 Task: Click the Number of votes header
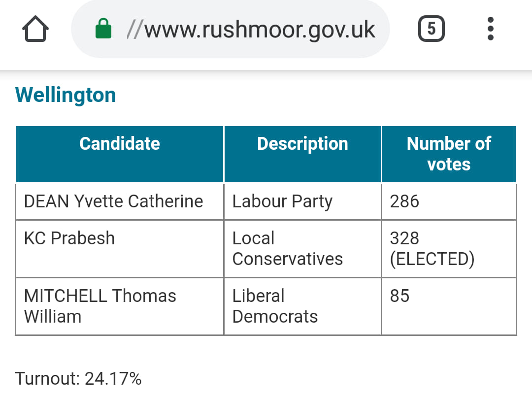[449, 154]
